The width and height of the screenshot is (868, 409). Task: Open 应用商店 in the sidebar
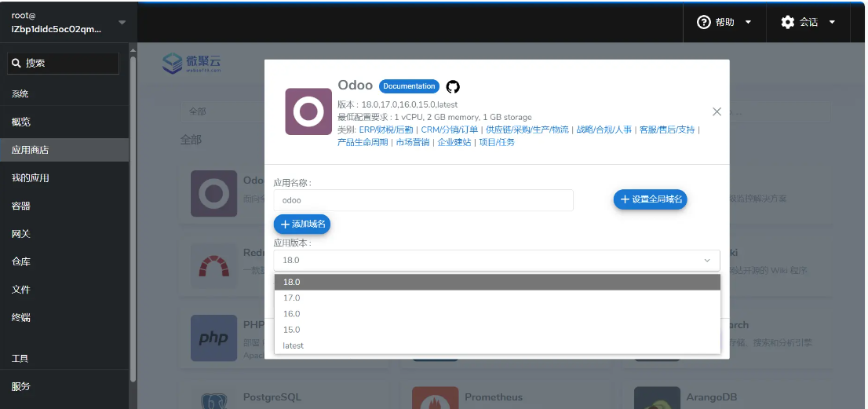click(64, 150)
